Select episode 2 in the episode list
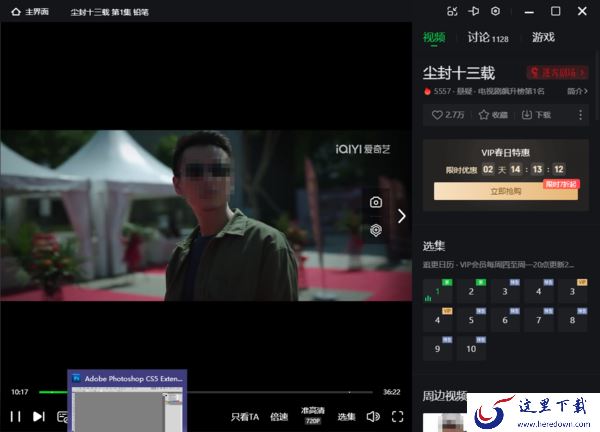Screen dimensions: 600x432 [x=471, y=292]
